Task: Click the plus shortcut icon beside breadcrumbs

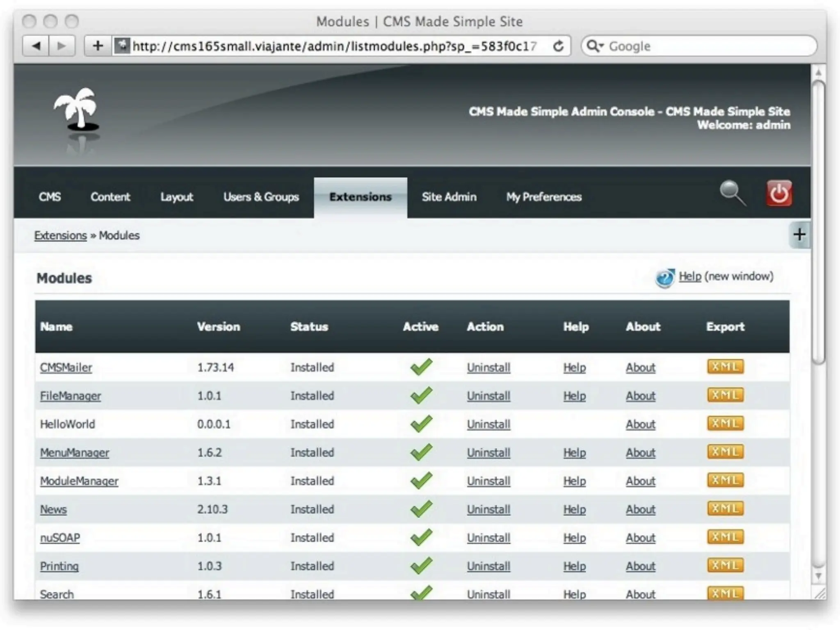Action: [x=799, y=235]
